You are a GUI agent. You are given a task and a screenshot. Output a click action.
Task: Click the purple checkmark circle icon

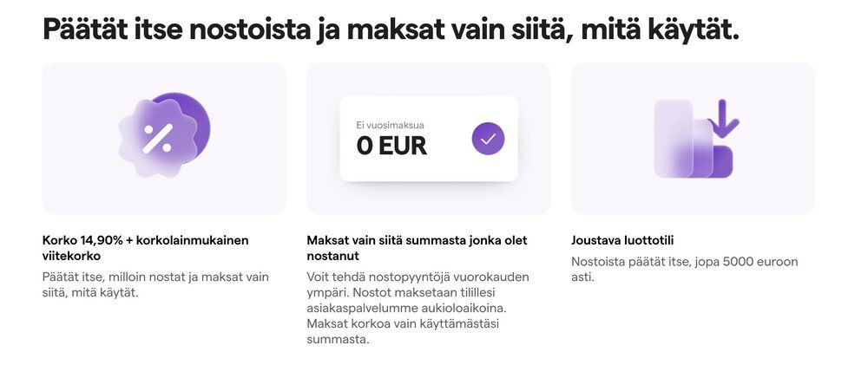488,138
